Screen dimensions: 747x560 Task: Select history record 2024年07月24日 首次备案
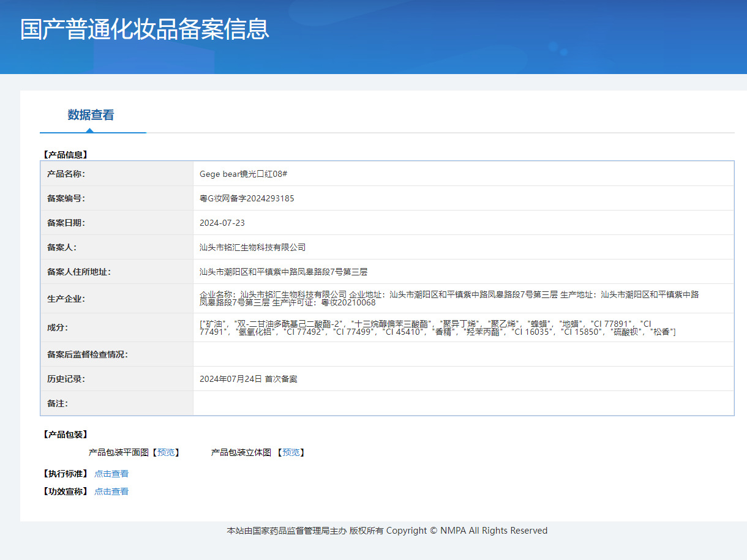249,379
